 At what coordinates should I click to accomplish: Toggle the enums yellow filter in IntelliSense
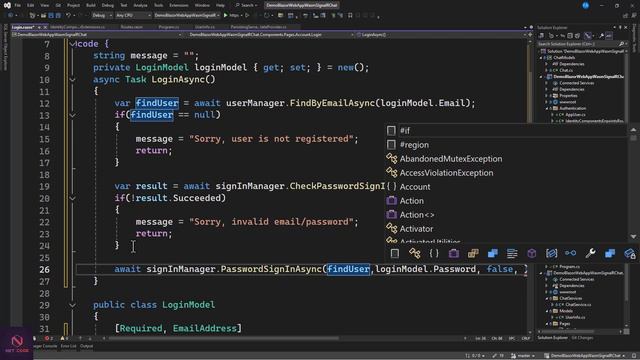click(473, 253)
